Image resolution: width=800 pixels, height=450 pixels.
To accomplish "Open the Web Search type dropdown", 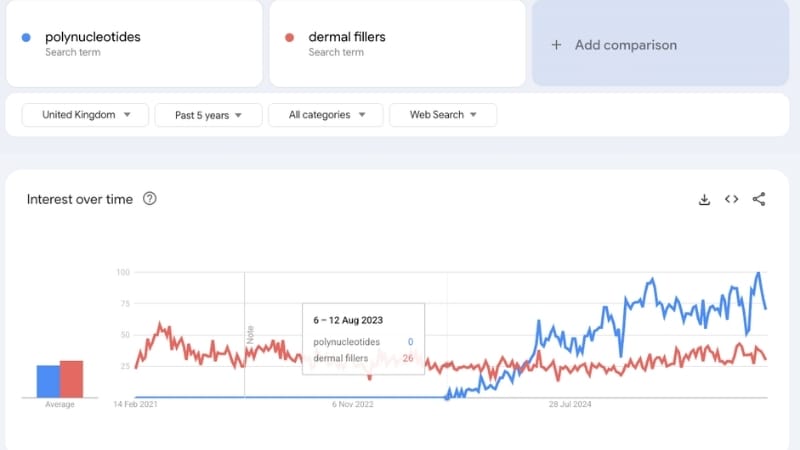I will [x=443, y=115].
